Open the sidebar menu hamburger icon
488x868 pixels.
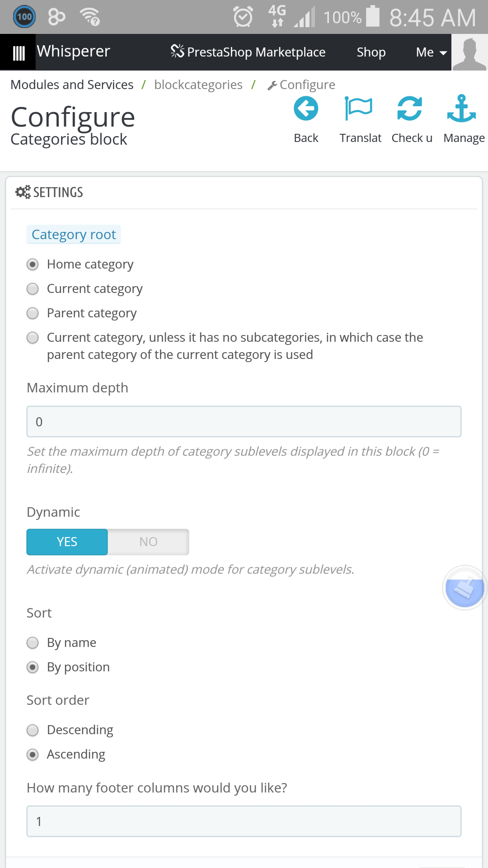coord(18,52)
